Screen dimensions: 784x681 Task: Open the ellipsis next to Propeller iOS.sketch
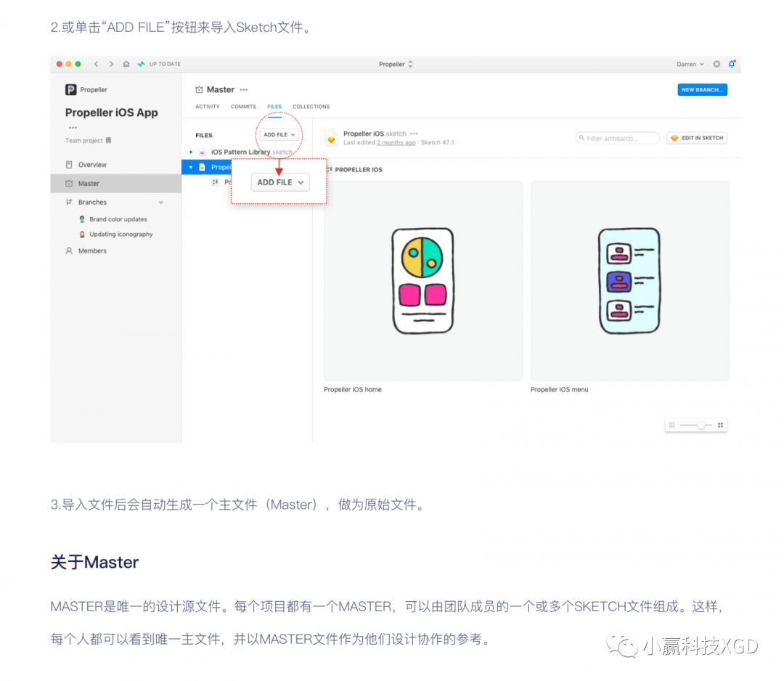[x=414, y=134]
